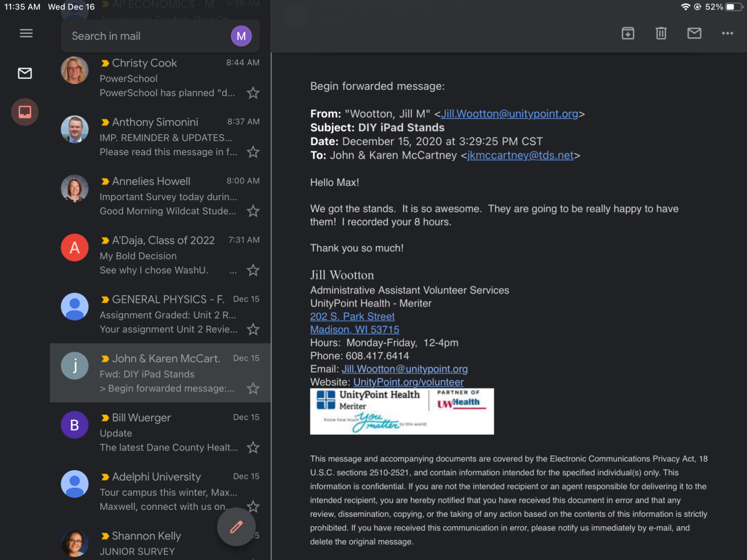Open the hamburger navigation menu
The image size is (747, 560).
click(26, 33)
